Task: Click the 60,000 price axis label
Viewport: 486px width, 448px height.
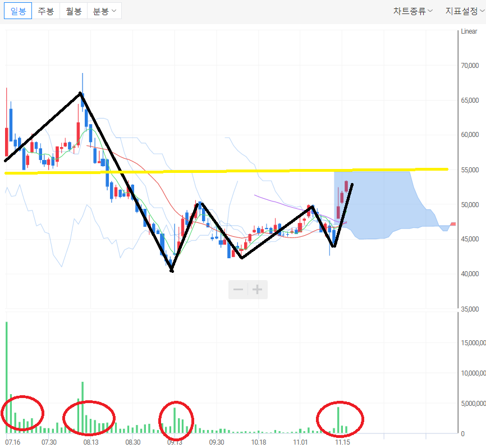Action: point(470,135)
